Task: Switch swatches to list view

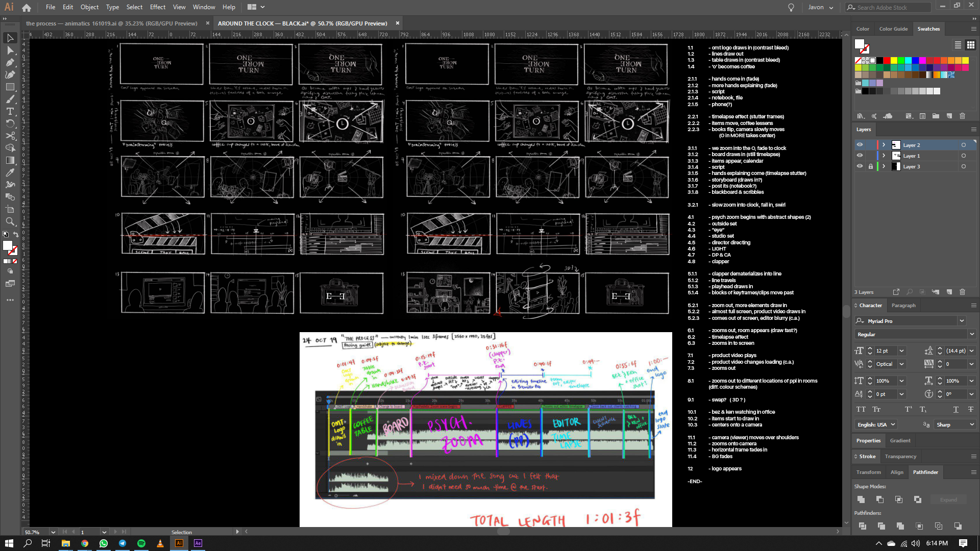Action: 958,45
